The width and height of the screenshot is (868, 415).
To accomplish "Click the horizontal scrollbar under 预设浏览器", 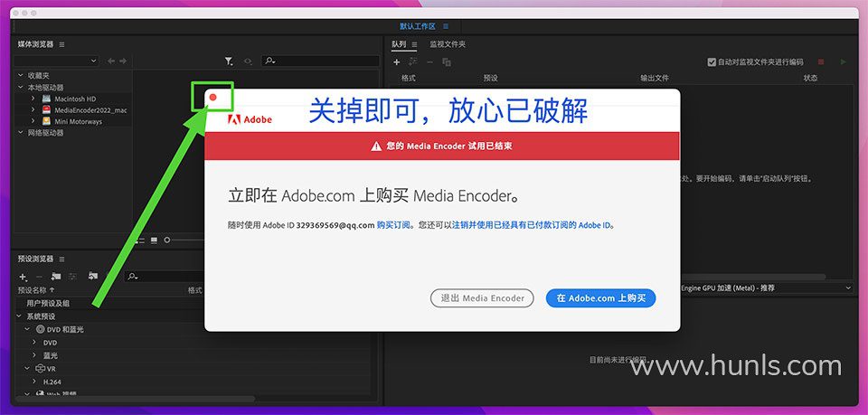I will [135, 399].
